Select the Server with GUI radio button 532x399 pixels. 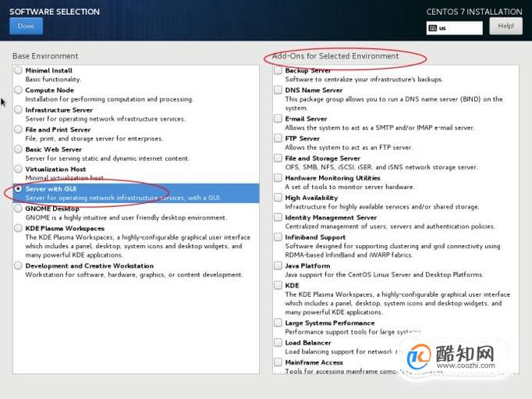[x=18, y=188]
